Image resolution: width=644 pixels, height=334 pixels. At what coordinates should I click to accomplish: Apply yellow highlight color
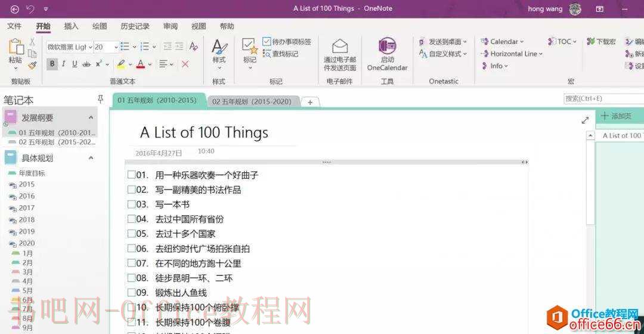tap(121, 64)
